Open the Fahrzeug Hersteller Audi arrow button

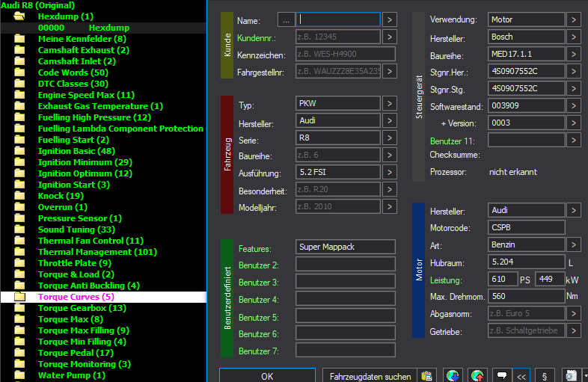pos(390,120)
